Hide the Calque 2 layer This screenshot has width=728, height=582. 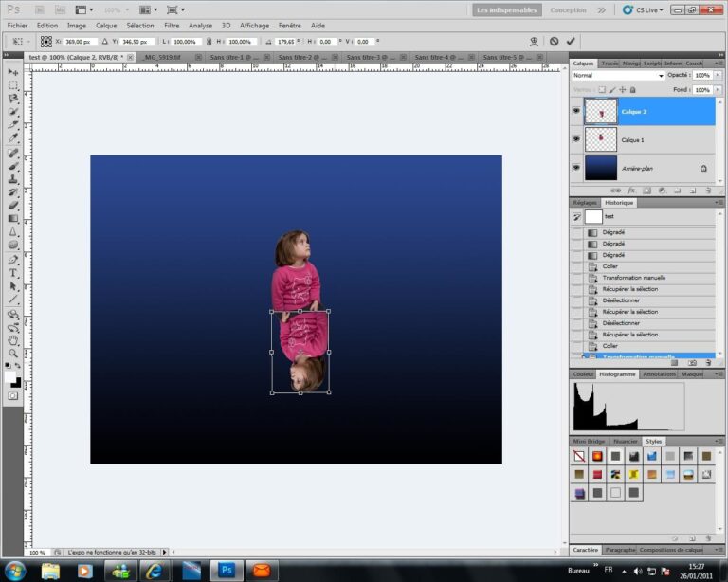point(576,111)
